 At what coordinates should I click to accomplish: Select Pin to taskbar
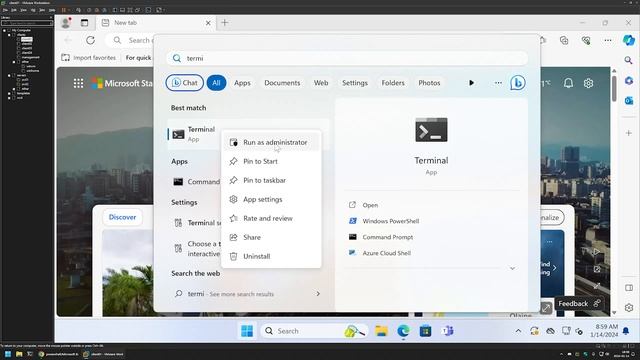[x=271, y=180]
